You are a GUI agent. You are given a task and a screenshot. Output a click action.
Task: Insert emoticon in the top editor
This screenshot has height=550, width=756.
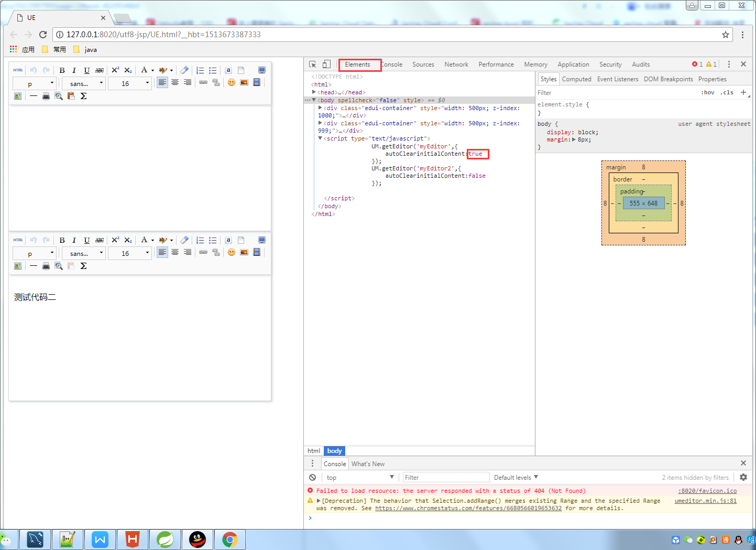click(232, 83)
